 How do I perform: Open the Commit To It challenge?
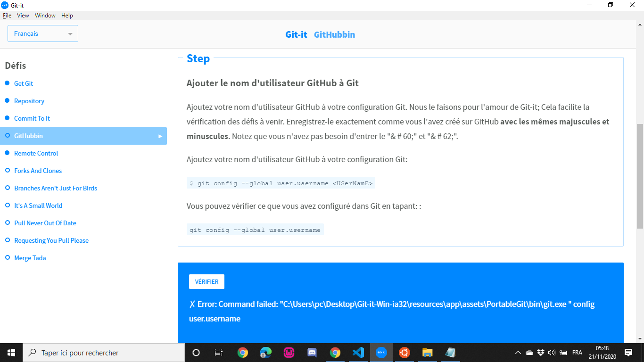[x=32, y=118]
